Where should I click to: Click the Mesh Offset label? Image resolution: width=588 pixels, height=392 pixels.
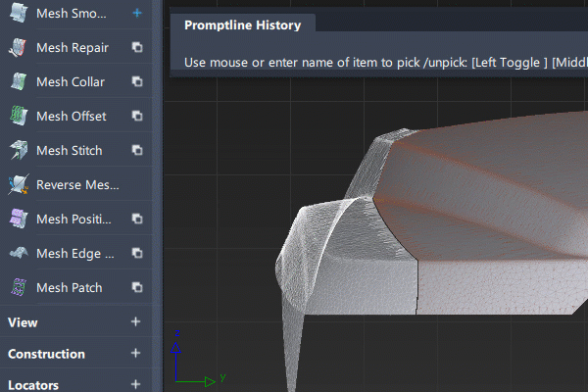click(x=72, y=116)
